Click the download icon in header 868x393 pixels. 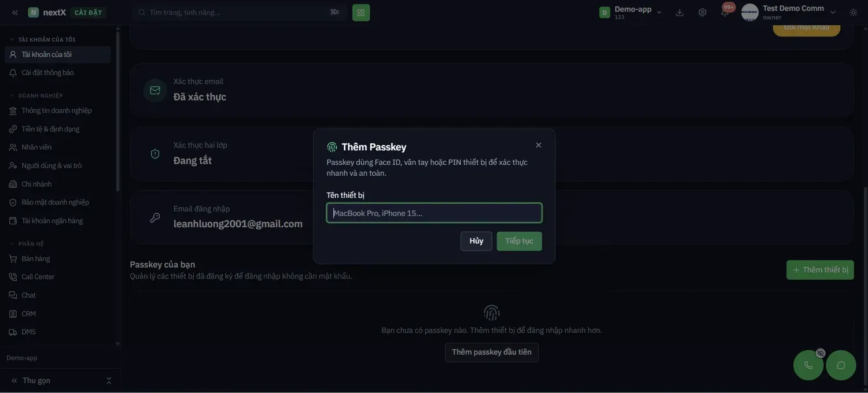coord(679,12)
